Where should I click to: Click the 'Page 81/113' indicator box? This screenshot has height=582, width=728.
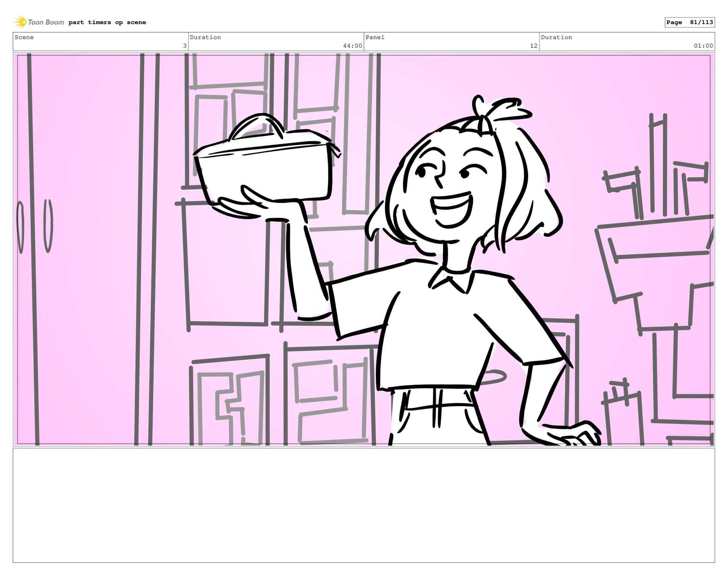point(690,22)
